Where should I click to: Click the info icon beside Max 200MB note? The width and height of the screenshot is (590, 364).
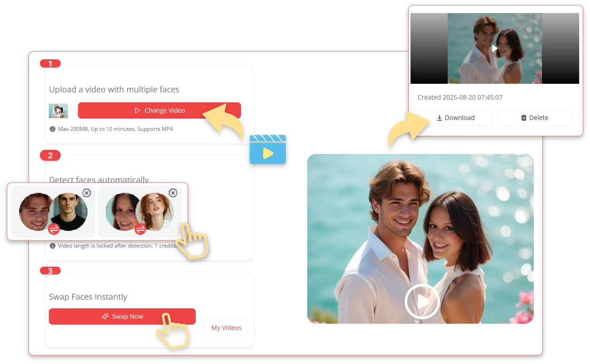pyautogui.click(x=53, y=129)
